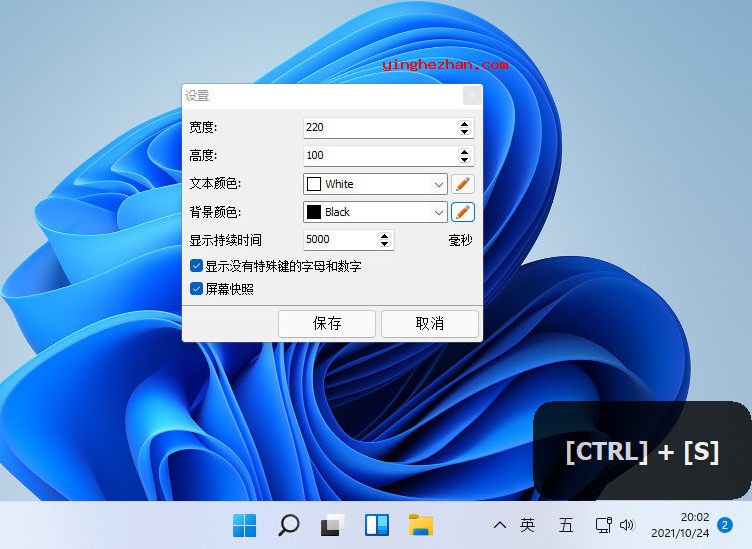Screen dimensions: 752x549
Task: Click the black color swatch in 背景颜色
Action: coord(314,212)
